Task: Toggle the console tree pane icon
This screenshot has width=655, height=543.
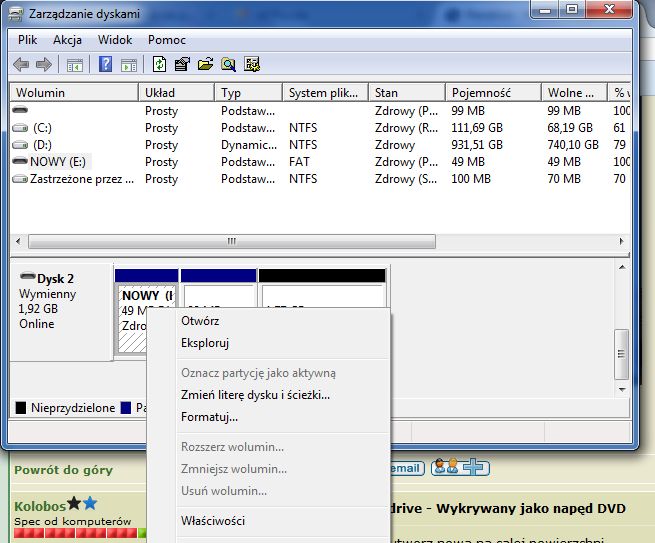Action: (75, 65)
